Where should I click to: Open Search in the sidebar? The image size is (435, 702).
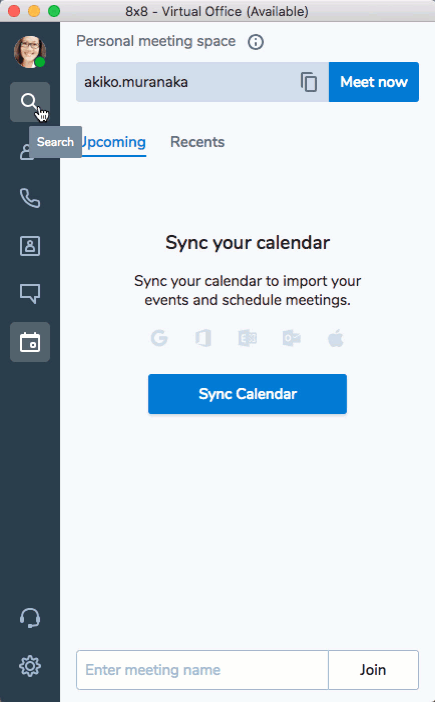coord(30,102)
